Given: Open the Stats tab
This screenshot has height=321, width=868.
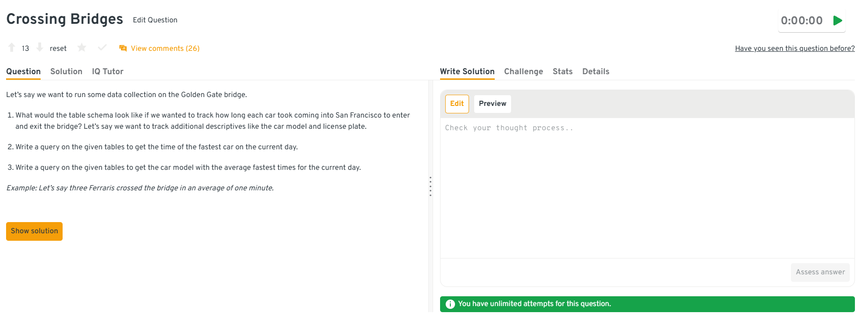Looking at the screenshot, I should [562, 71].
